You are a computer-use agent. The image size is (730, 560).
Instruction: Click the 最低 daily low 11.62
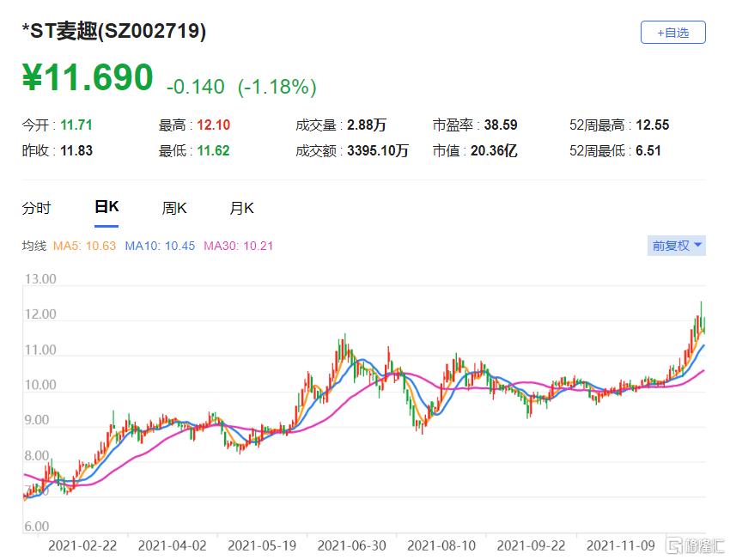pos(214,151)
